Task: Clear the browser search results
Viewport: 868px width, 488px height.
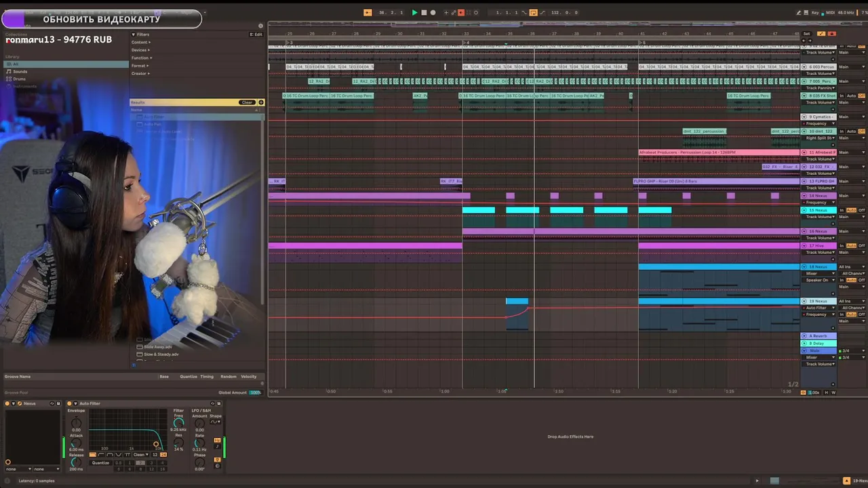Action: coord(247,102)
